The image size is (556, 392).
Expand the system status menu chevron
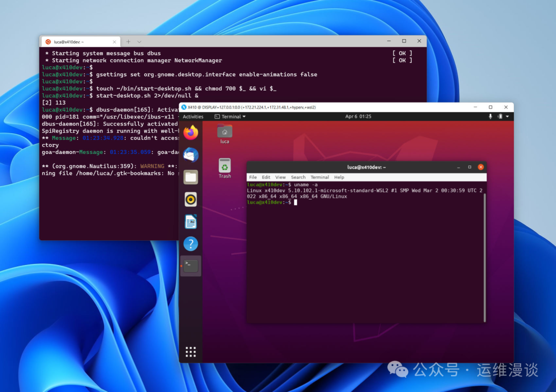point(507,116)
